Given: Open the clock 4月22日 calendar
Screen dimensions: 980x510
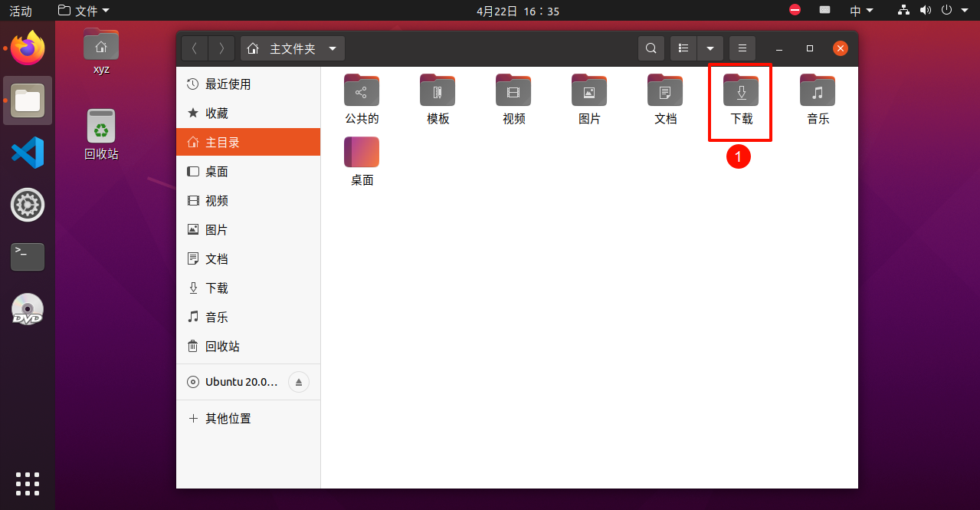Looking at the screenshot, I should [518, 11].
